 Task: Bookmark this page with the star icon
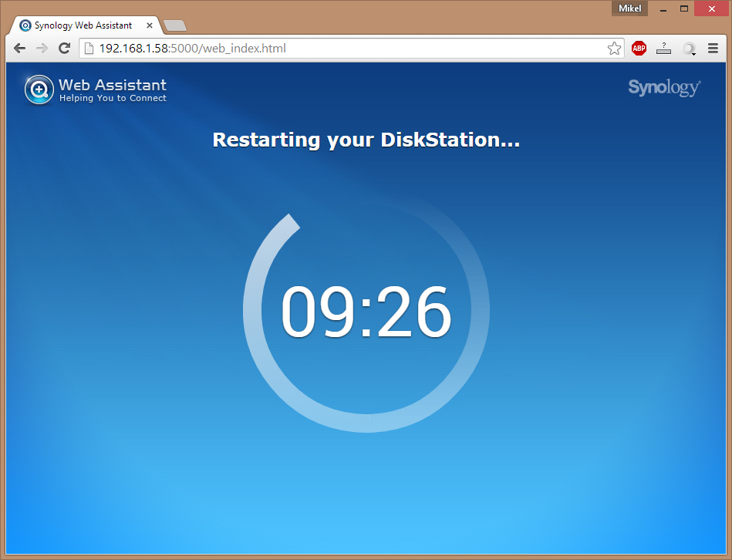click(614, 48)
